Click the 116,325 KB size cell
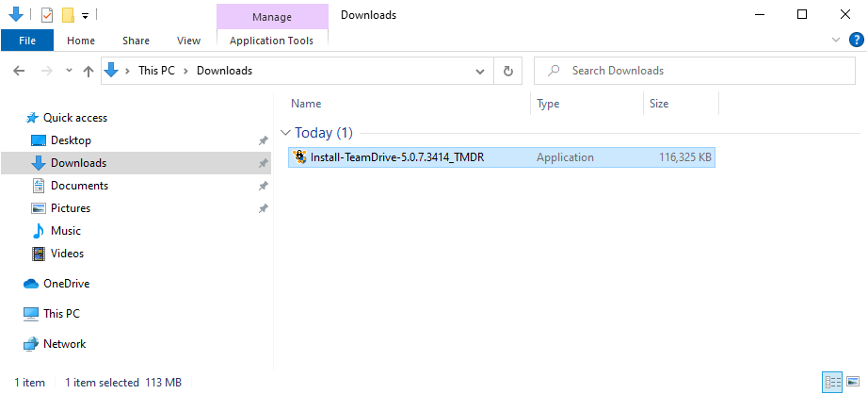This screenshot has height=394, width=868. 684,157
